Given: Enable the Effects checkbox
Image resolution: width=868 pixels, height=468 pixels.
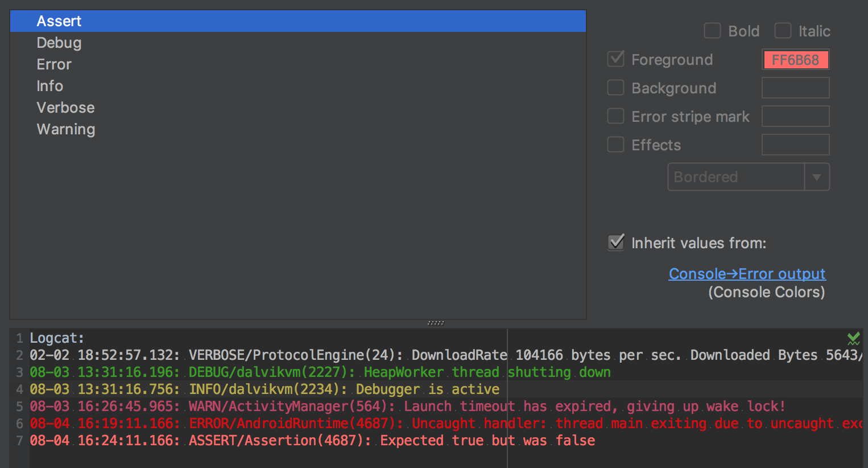Looking at the screenshot, I should click(x=616, y=145).
